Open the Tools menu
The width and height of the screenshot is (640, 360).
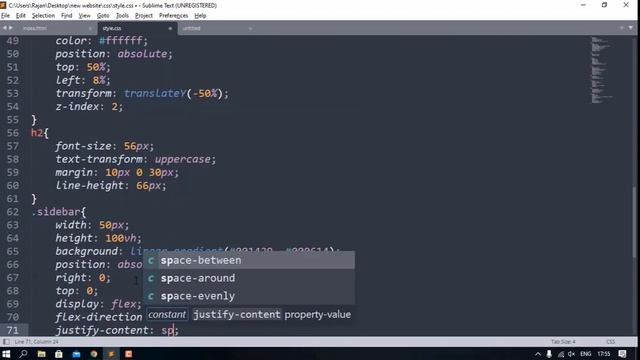[x=122, y=16]
